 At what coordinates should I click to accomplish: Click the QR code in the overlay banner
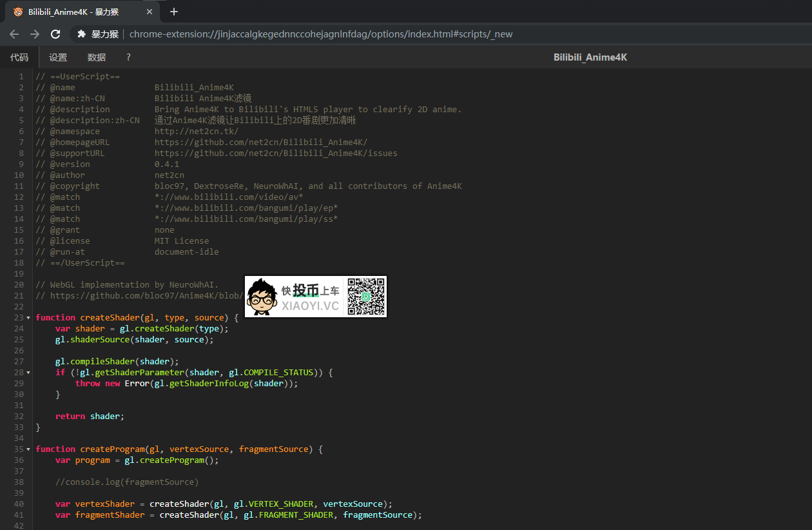pyautogui.click(x=366, y=297)
